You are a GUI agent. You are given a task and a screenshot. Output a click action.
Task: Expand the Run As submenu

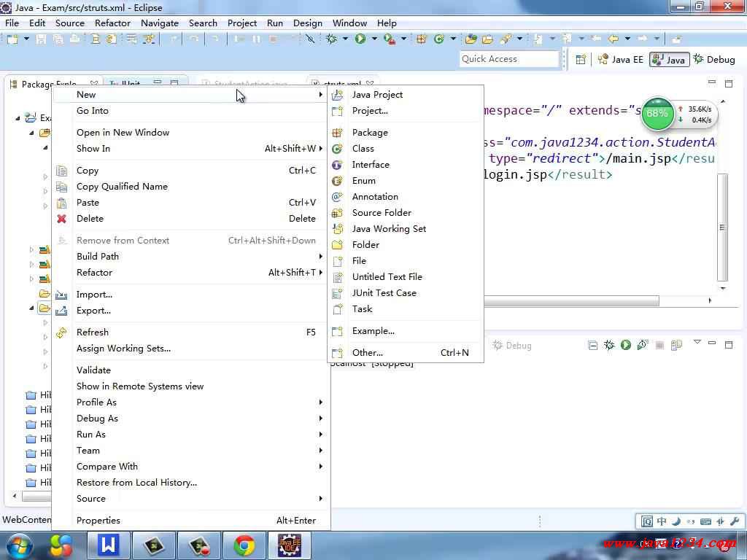click(x=190, y=435)
